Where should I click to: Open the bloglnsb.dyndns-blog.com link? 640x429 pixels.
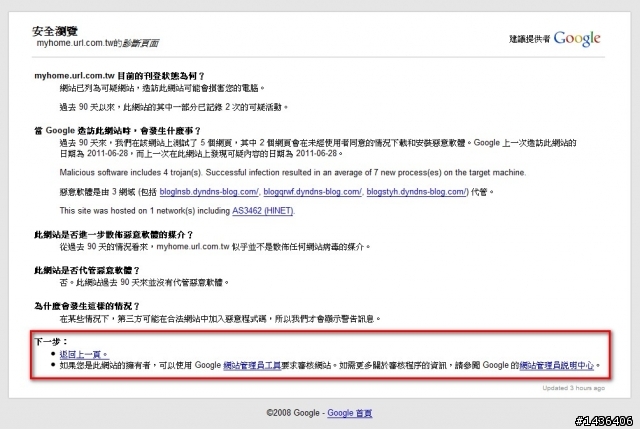coord(209,191)
